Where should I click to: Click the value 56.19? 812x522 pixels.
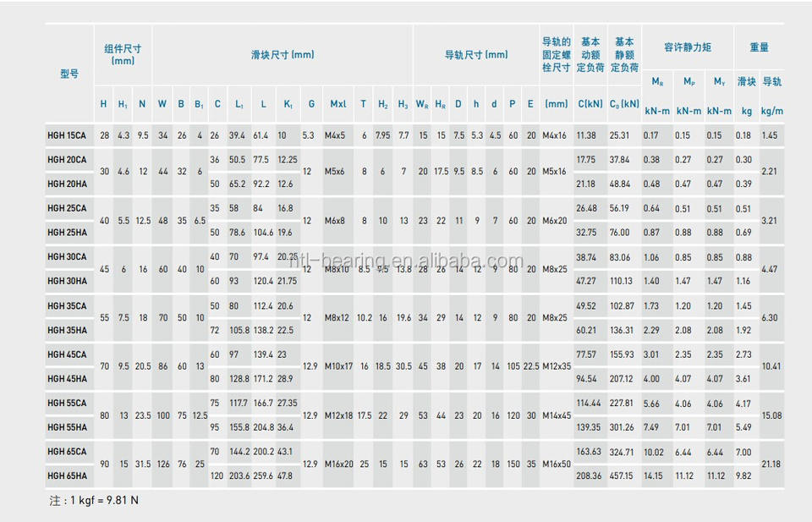[619, 208]
